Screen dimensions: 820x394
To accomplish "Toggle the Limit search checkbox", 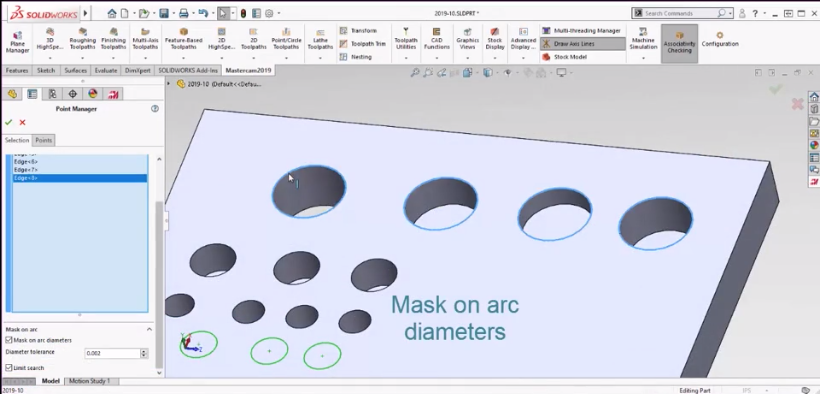I will (x=9, y=368).
